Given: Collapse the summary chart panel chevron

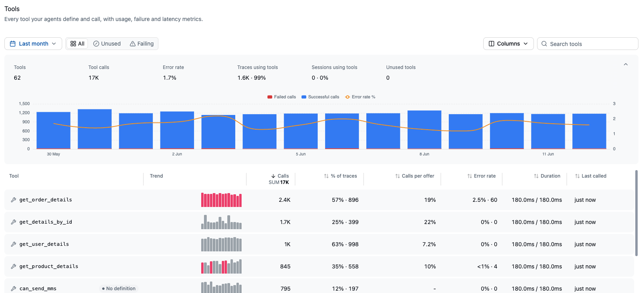Looking at the screenshot, I should click(x=626, y=64).
